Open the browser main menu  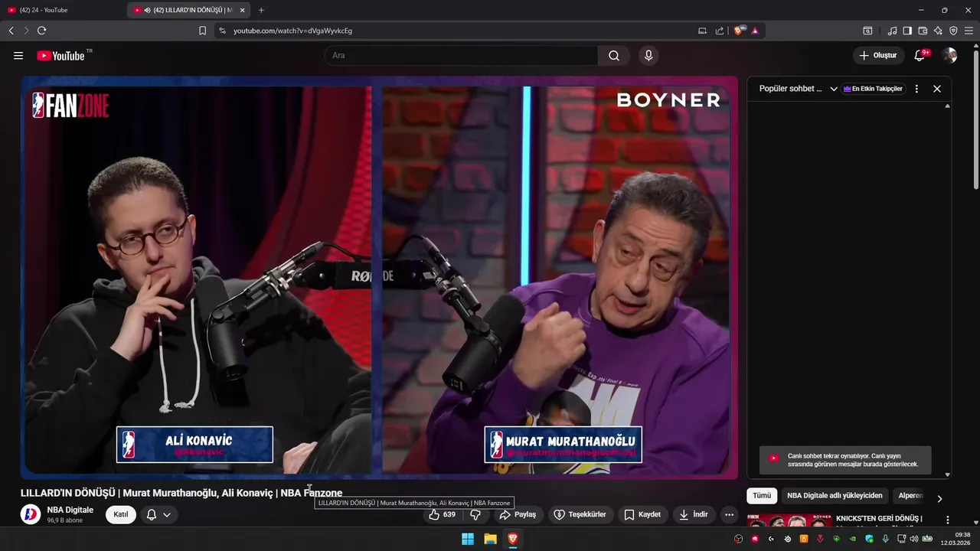[x=969, y=31]
